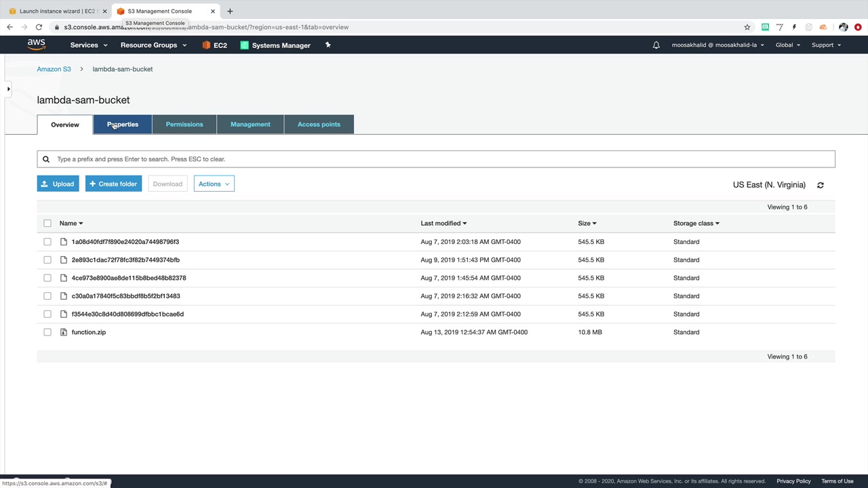Switch to the Overview tab
This screenshot has height=488, width=868.
click(x=65, y=125)
